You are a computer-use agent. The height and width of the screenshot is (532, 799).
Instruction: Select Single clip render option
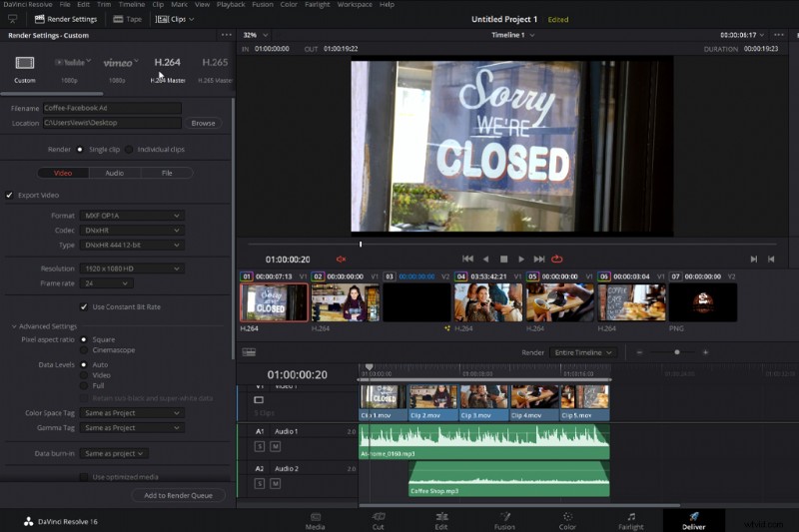coord(80,149)
